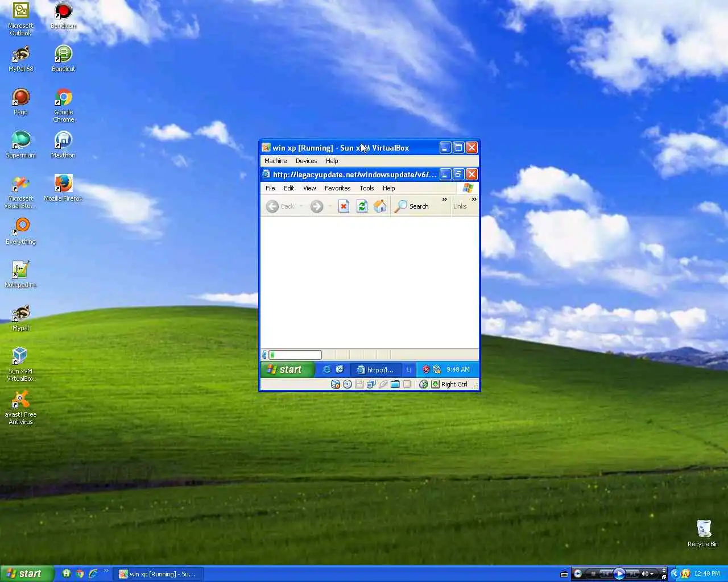Click Chrome in host quick launch
Viewport: 728px width, 582px height.
click(x=80, y=573)
